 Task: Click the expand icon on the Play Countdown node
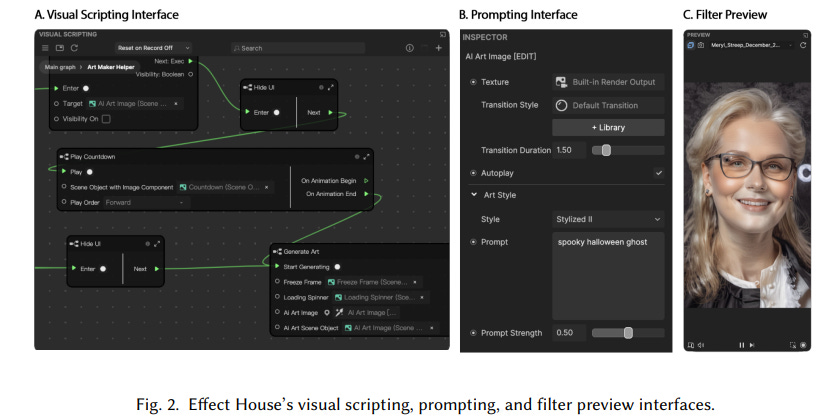tap(366, 157)
